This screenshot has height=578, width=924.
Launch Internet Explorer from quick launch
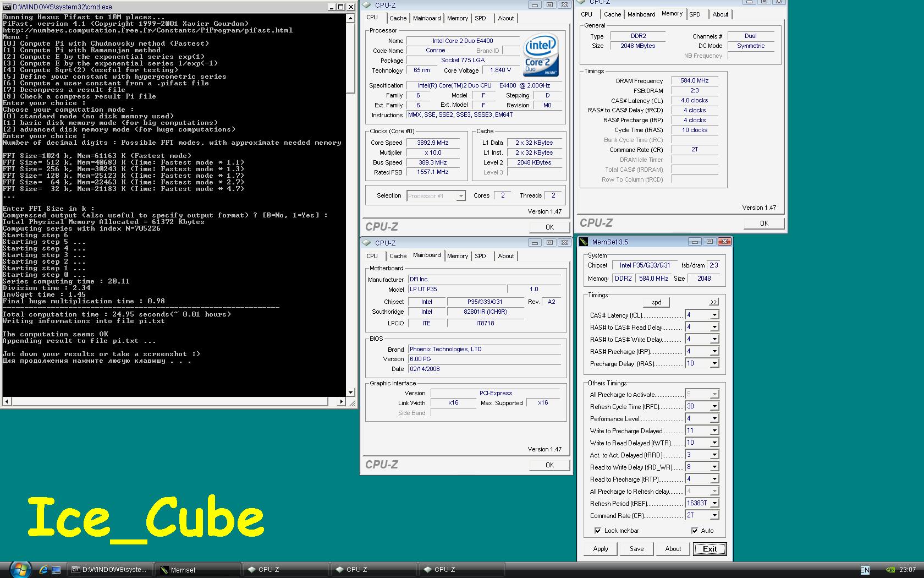[43, 570]
